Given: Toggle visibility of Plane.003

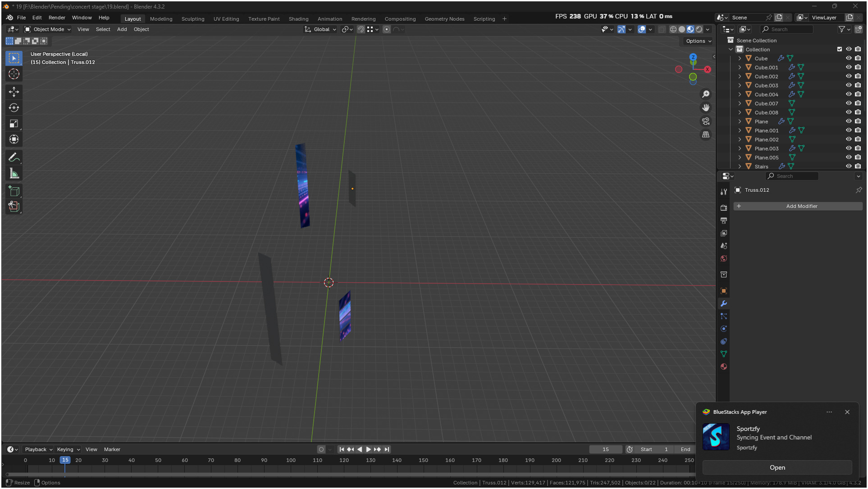Looking at the screenshot, I should click(849, 149).
